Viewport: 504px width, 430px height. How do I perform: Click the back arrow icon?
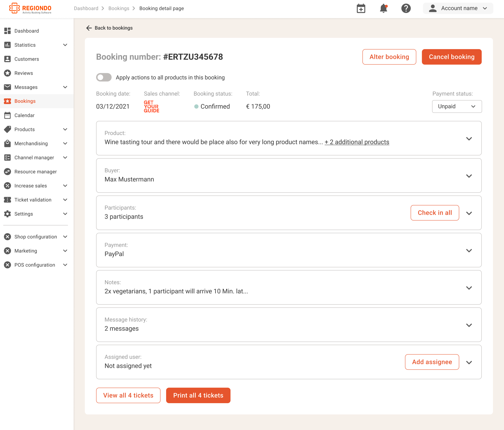coord(89,28)
